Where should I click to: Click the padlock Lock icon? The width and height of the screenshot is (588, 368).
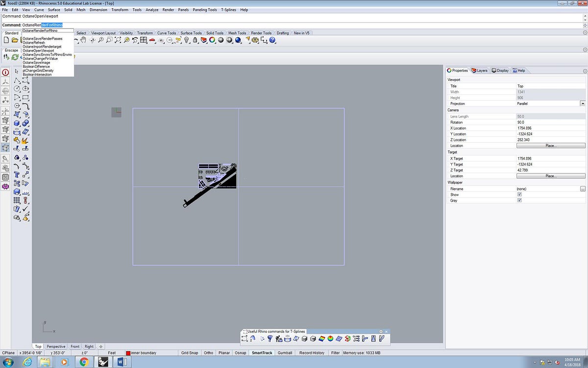[195, 40]
